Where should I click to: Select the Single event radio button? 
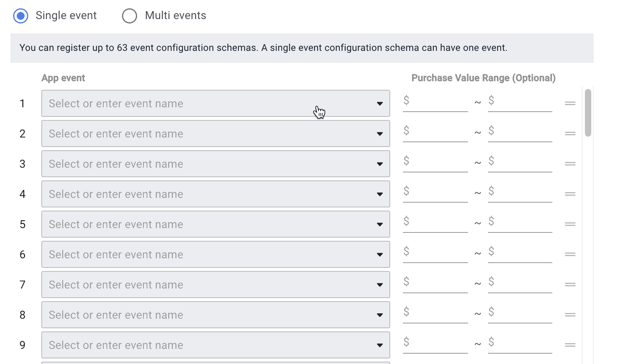point(21,16)
